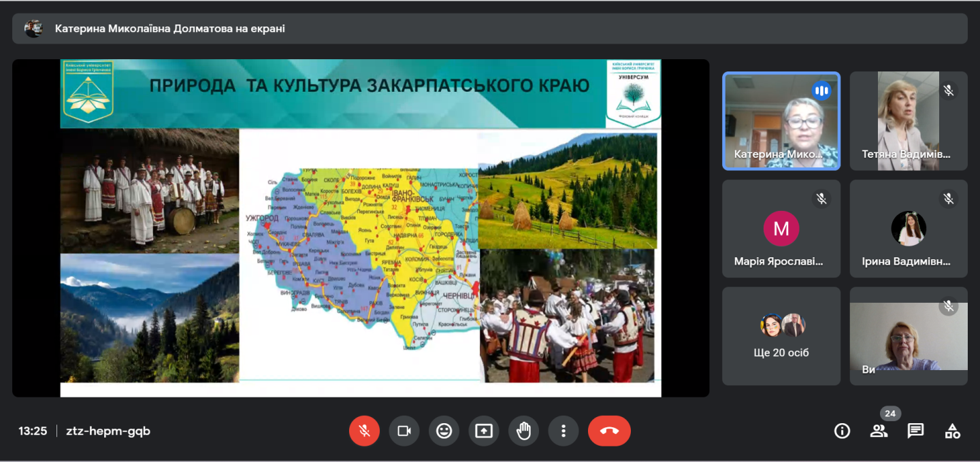980x462 pixels.
Task: Click the 13:25 time display
Action: point(33,431)
